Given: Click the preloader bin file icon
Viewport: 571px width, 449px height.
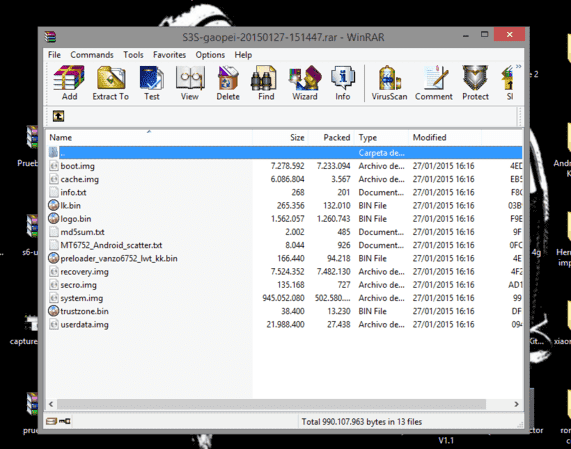Looking at the screenshot, I should pyautogui.click(x=54, y=258).
